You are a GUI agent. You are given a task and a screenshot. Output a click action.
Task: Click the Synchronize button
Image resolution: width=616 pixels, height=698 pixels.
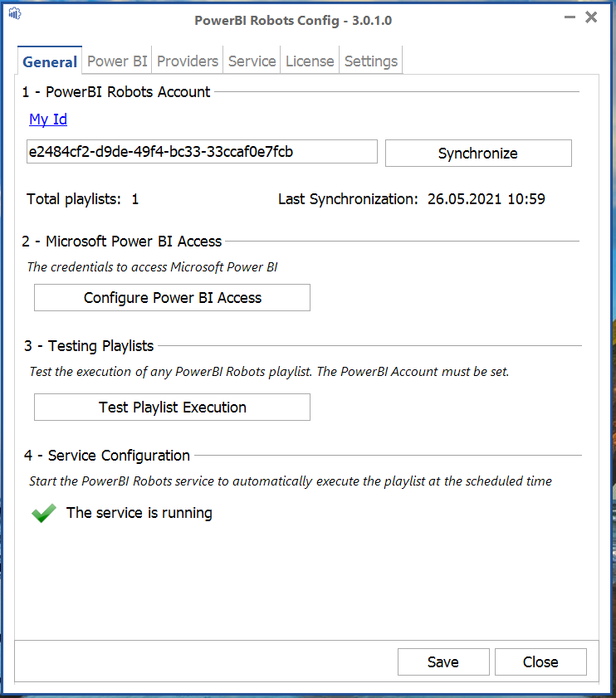(x=478, y=154)
